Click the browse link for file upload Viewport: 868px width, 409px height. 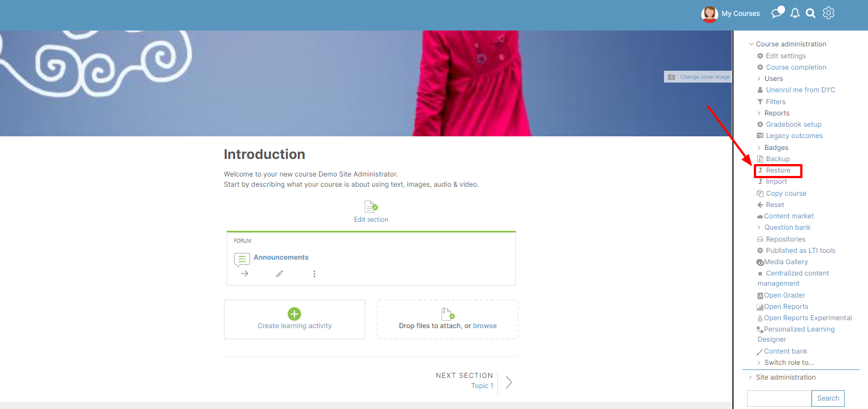pos(485,326)
